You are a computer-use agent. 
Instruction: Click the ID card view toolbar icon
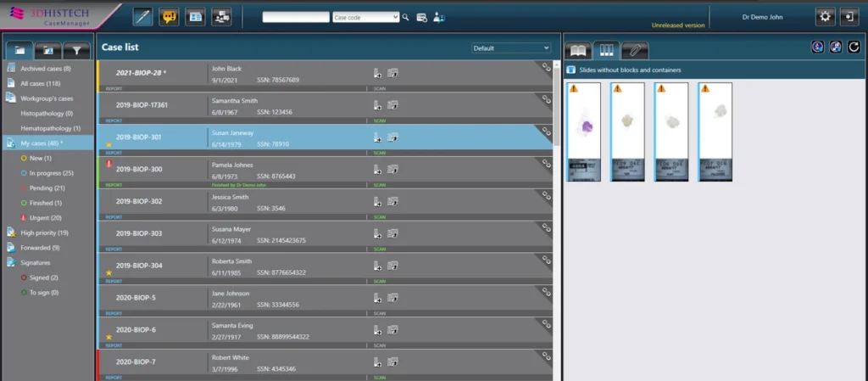(x=195, y=17)
